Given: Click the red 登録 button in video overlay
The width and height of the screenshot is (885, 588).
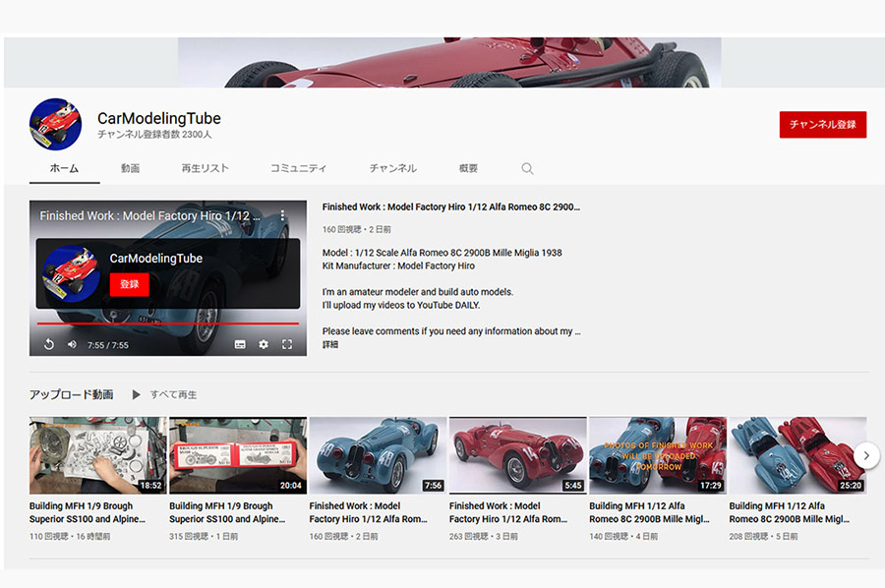Looking at the screenshot, I should click(129, 284).
